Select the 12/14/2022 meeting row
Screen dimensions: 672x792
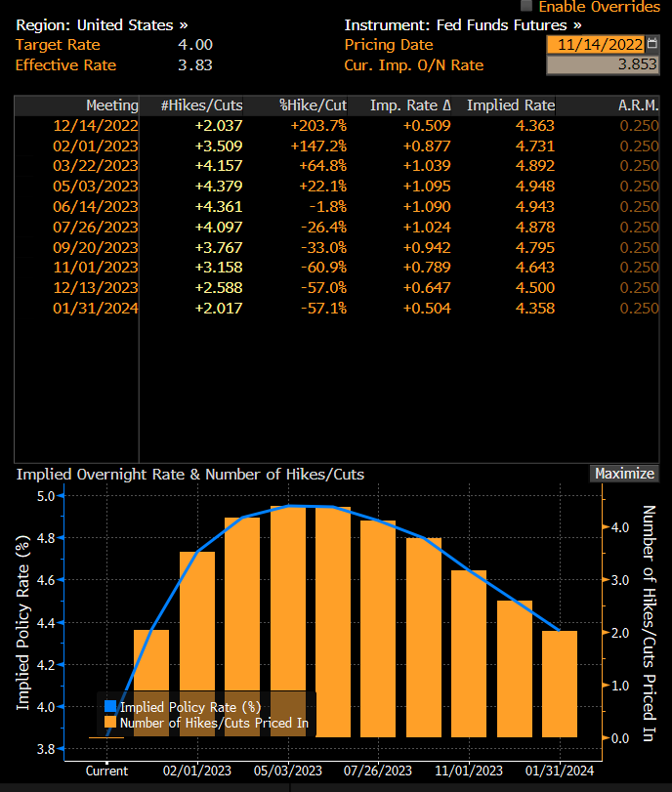pos(337,125)
